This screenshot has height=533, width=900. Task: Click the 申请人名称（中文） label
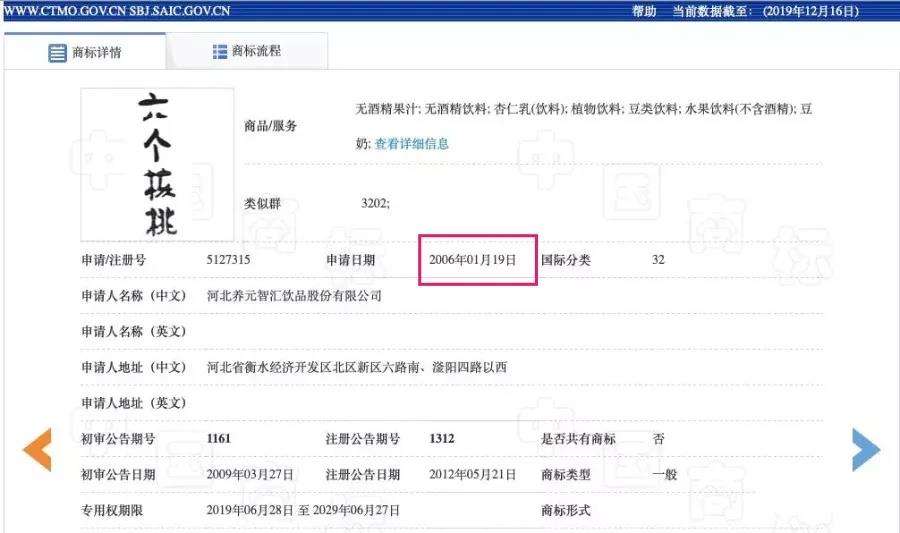[134, 296]
